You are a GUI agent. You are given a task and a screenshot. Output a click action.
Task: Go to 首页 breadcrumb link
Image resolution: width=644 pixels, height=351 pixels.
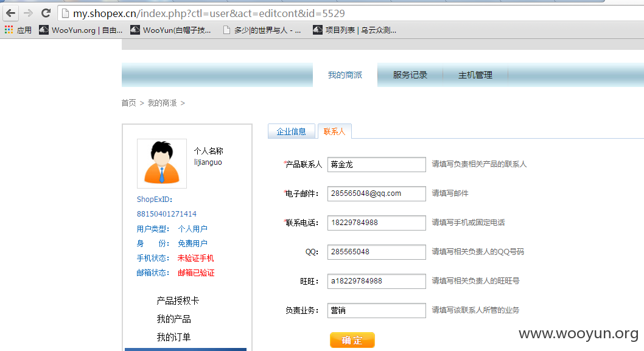[x=128, y=103]
